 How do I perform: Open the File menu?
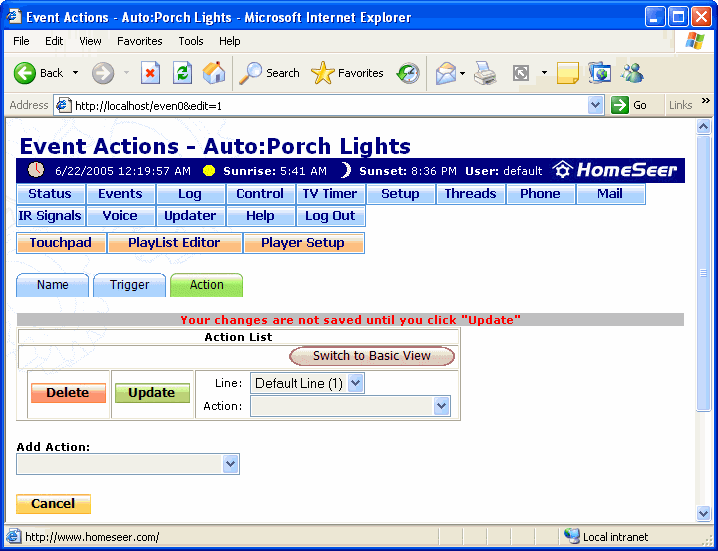tap(21, 41)
